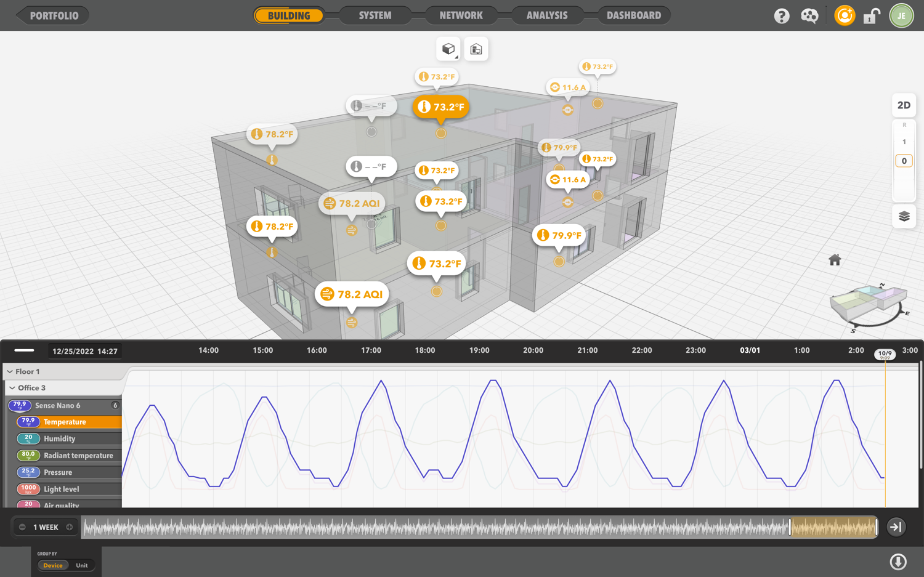Reset view with the home icon
Viewport: 924px width, 577px height.
click(x=835, y=260)
